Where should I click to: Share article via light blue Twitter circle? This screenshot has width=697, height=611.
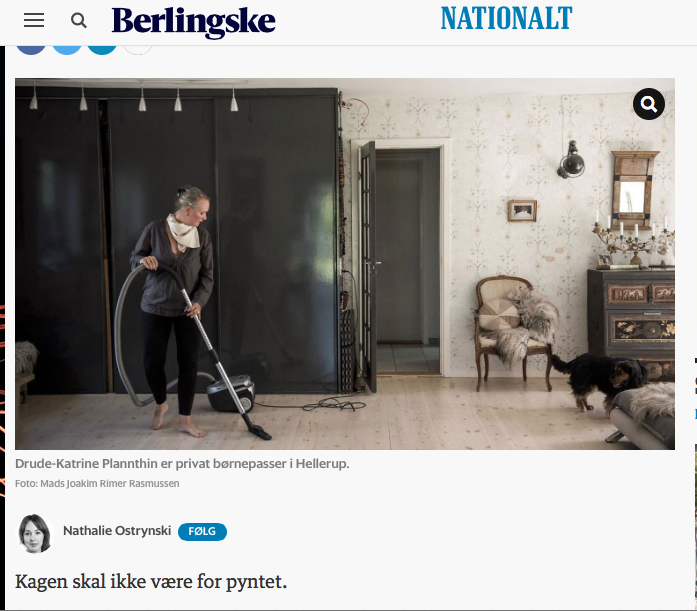(67, 48)
